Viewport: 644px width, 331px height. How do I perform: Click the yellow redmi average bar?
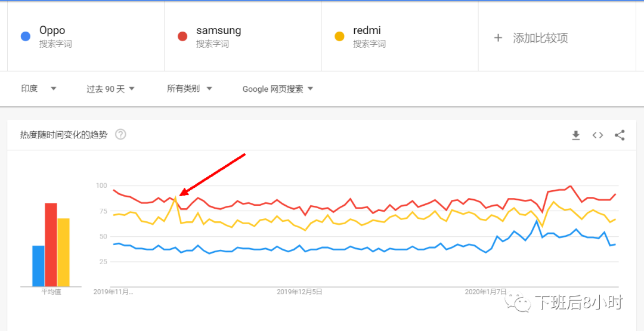click(x=63, y=252)
